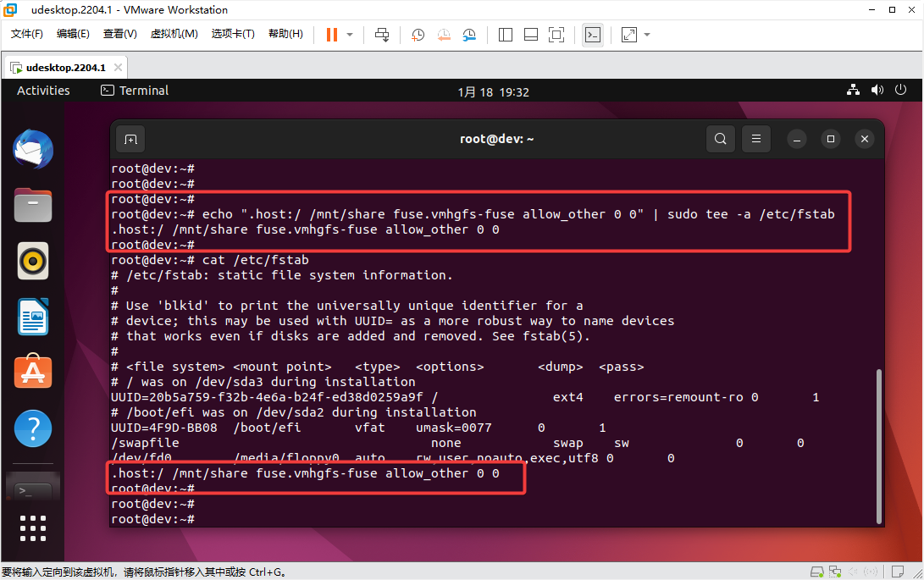Image resolution: width=924 pixels, height=580 pixels.
Task: Open the 文件(F) menu
Action: [x=27, y=34]
